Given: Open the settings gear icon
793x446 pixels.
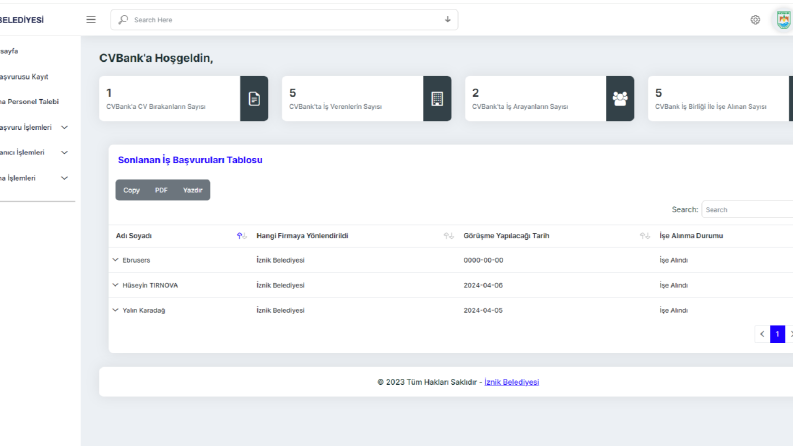Looking at the screenshot, I should [x=755, y=20].
